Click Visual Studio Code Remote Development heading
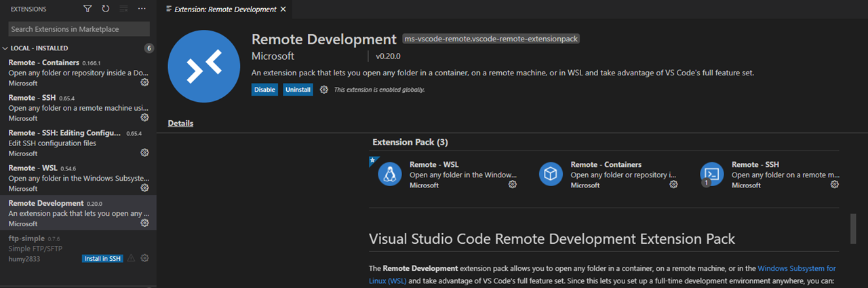The image size is (868, 288). coord(552,238)
